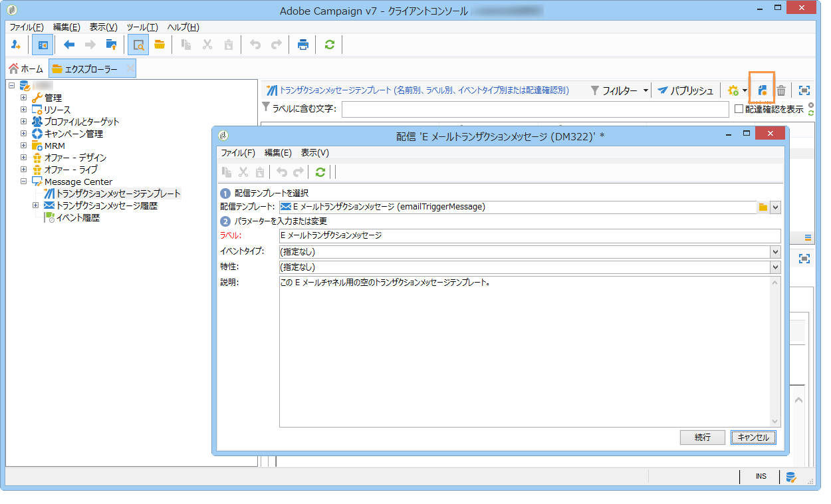
Task: Browse delivery template with folder icon
Action: pyautogui.click(x=763, y=207)
